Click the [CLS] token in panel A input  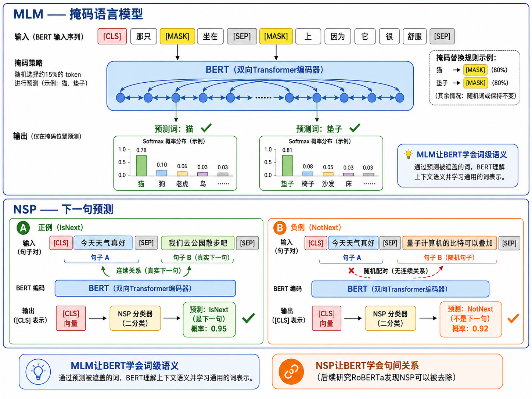(61, 243)
